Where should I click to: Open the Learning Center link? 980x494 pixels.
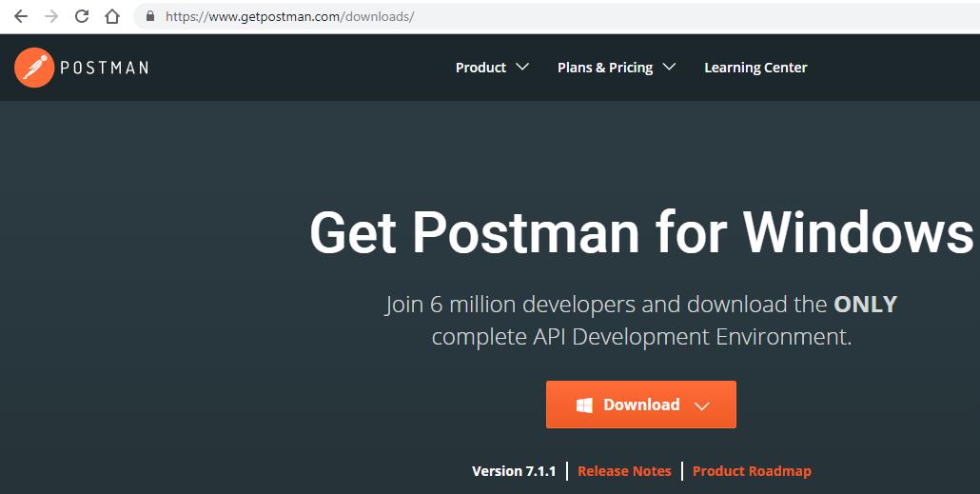pyautogui.click(x=755, y=68)
